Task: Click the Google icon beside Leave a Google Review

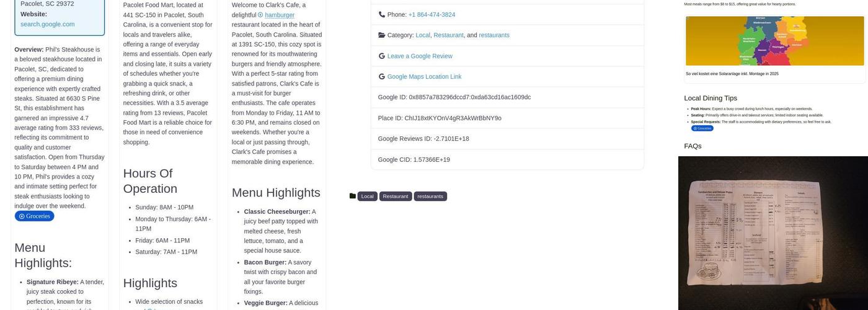Action: click(381, 56)
